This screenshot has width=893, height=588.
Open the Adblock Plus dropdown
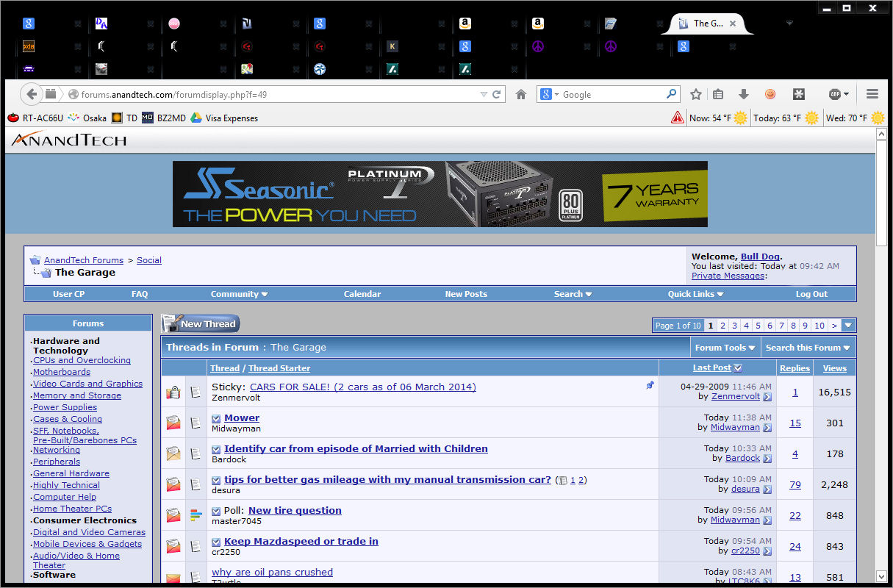pos(839,94)
